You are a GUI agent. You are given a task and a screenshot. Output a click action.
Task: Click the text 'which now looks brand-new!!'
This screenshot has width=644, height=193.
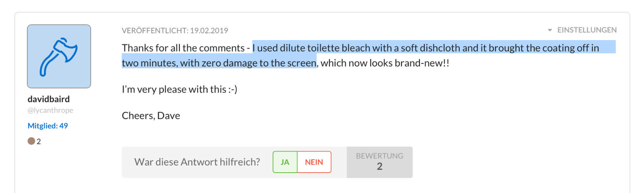[x=385, y=63]
